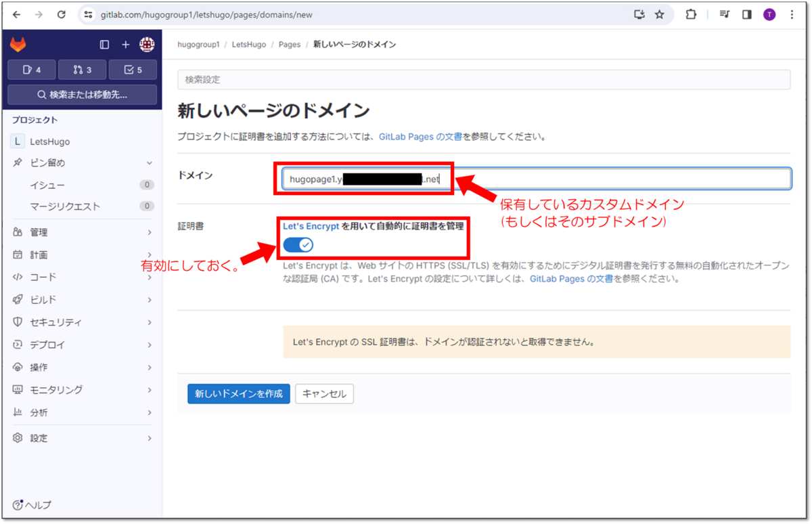This screenshot has height=524, width=812.
Task: Click the コード brackets icon
Action: [x=18, y=277]
